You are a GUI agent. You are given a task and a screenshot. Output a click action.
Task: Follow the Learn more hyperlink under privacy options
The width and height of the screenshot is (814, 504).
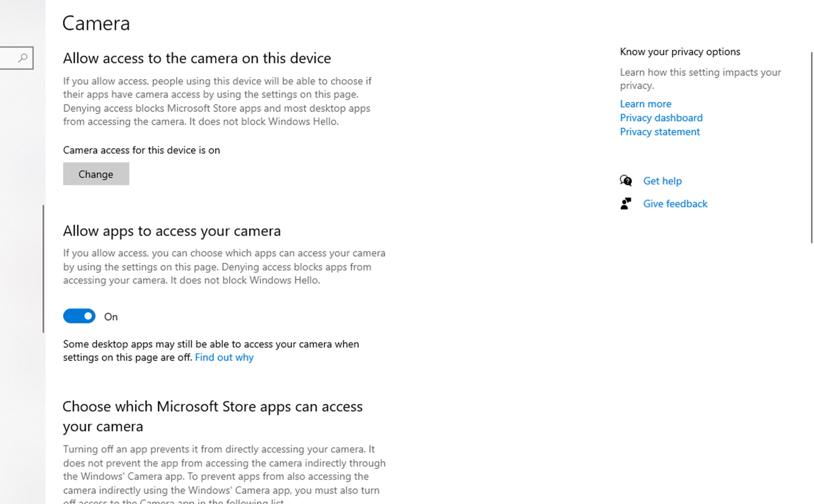(645, 104)
